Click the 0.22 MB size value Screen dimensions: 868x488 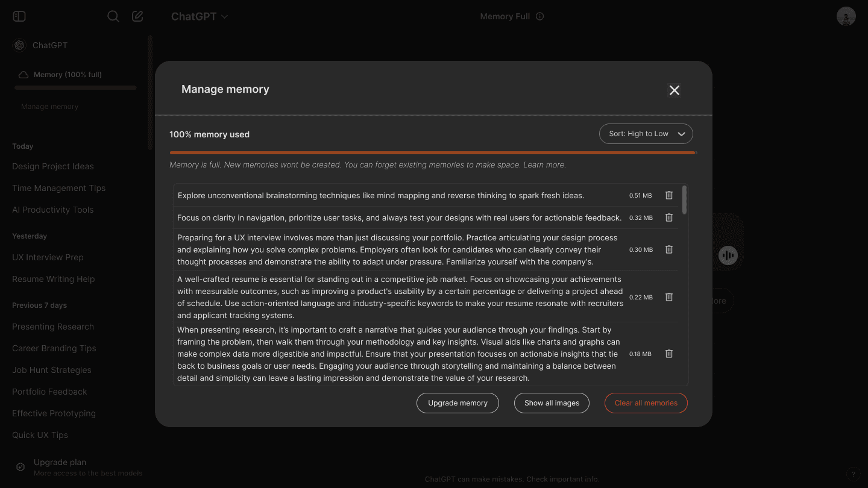tap(641, 298)
